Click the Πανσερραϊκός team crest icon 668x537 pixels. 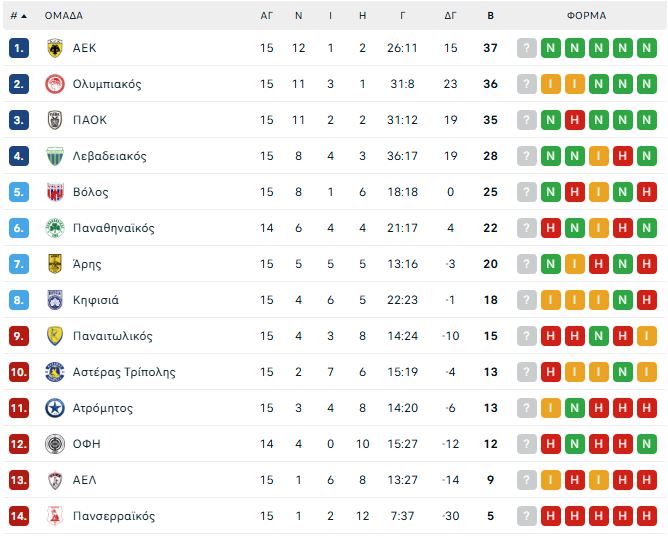pyautogui.click(x=55, y=516)
